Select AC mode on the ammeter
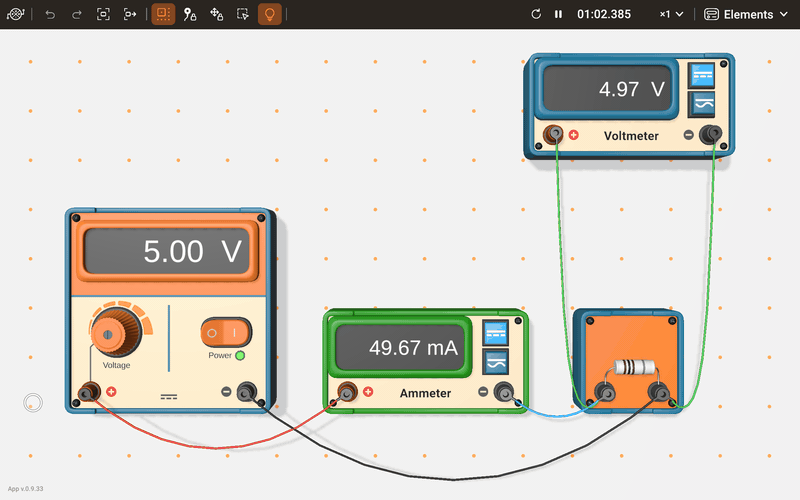Screen dimensions: 800x500 (x=495, y=362)
